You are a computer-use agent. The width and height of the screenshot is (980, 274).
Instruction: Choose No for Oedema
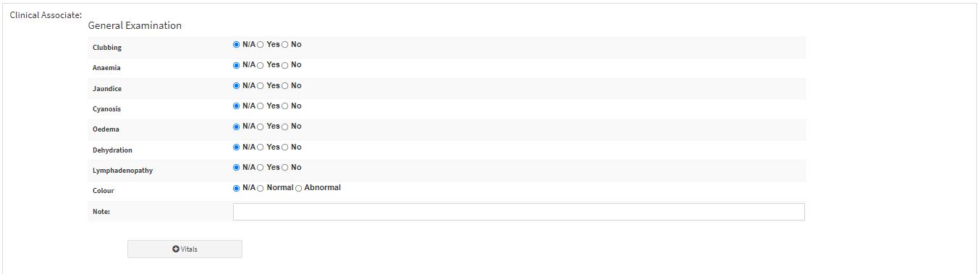[x=284, y=127]
